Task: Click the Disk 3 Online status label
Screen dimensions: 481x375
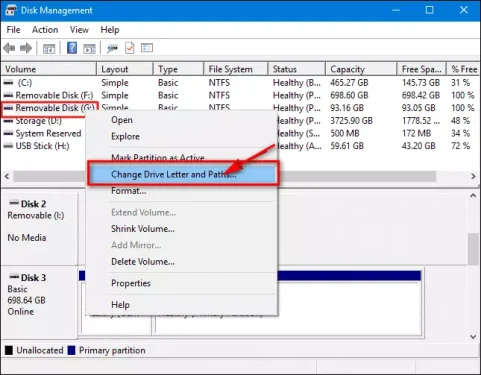Action: [x=21, y=312]
